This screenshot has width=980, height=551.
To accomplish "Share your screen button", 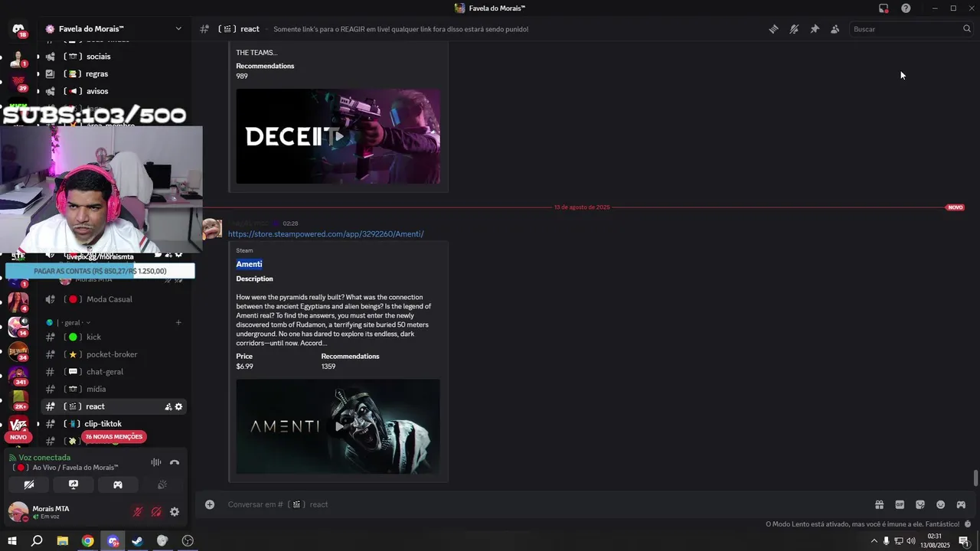I will 73,484.
